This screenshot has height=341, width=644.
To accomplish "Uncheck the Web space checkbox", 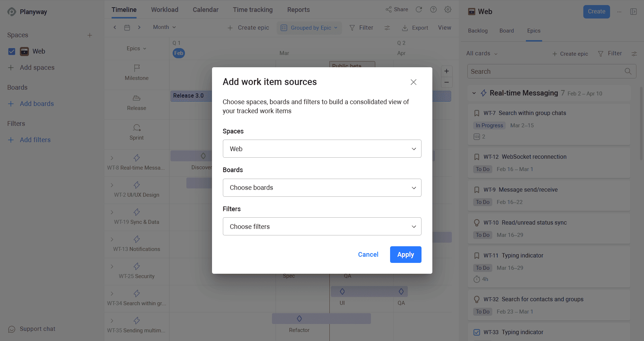I will pos(12,51).
